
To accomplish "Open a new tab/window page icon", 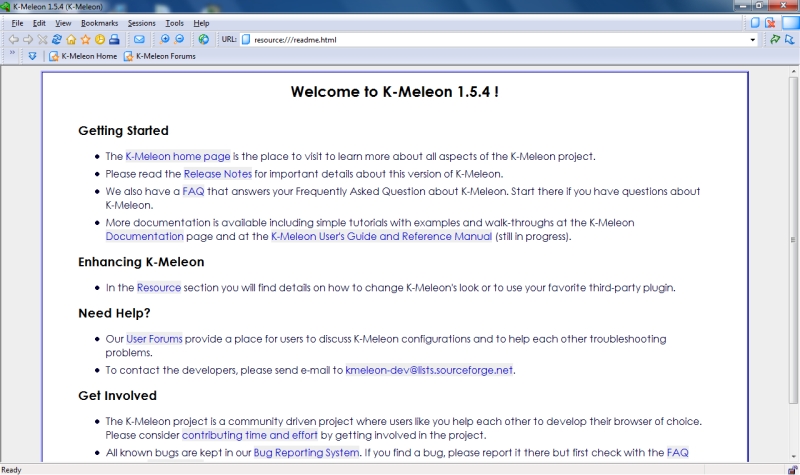I will tap(755, 22).
